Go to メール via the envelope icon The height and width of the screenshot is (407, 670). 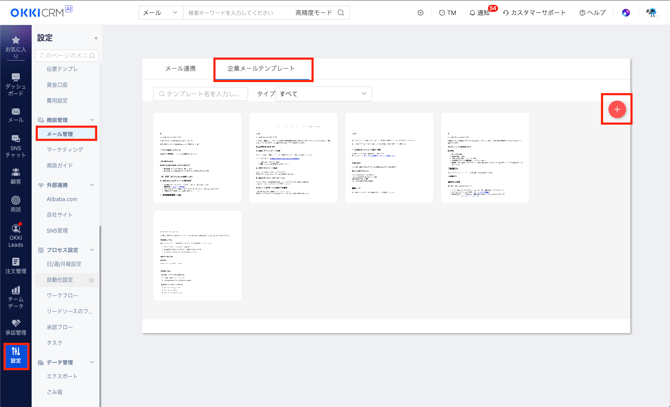[x=15, y=114]
